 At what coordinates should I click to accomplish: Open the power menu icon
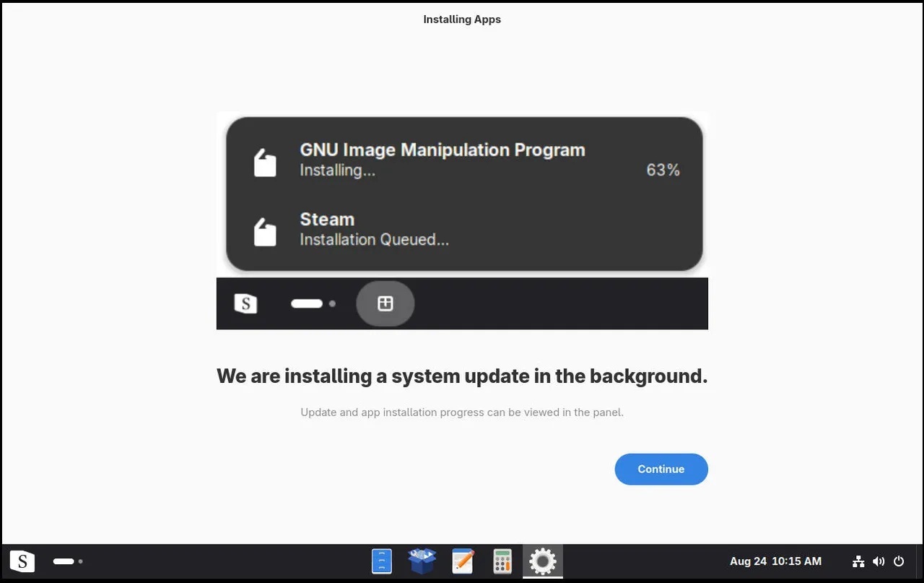[x=899, y=561]
